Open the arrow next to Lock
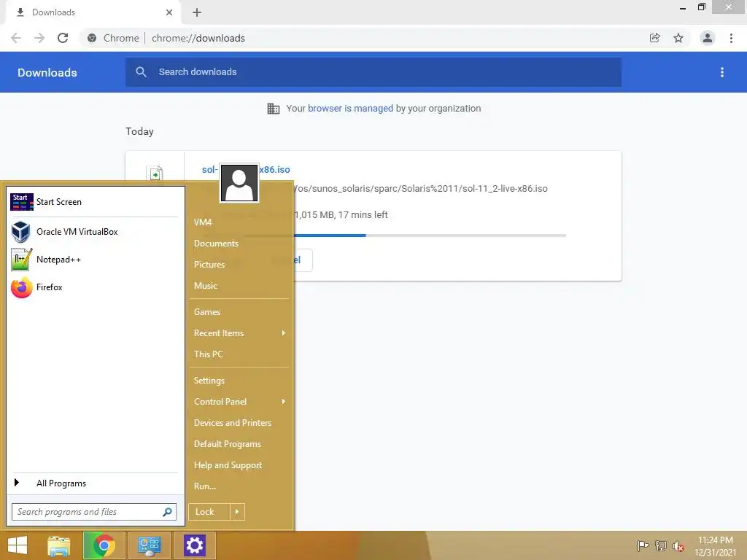The image size is (747, 560). pyautogui.click(x=237, y=512)
